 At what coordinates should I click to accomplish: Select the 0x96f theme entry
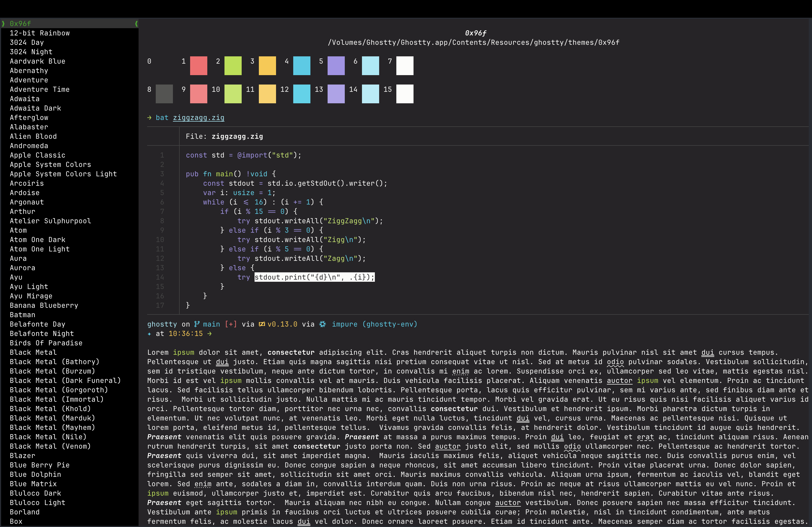70,24
